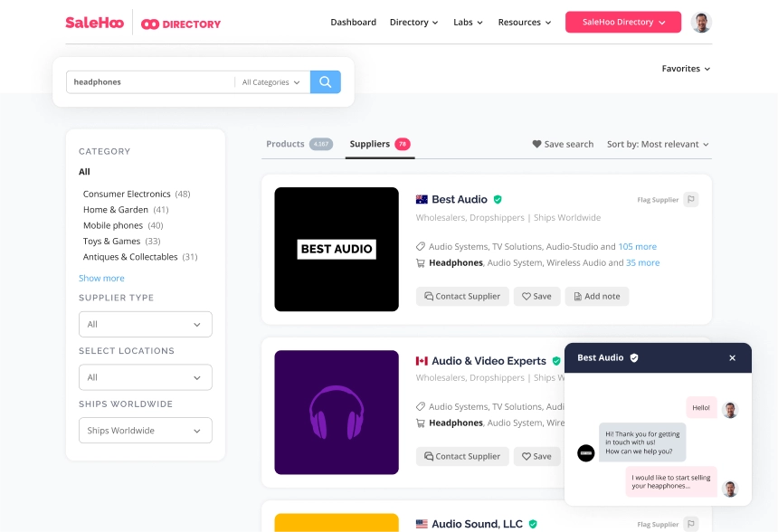This screenshot has width=778, height=532.
Task: Click the Best Audio logo thumbnail
Action: tap(337, 249)
